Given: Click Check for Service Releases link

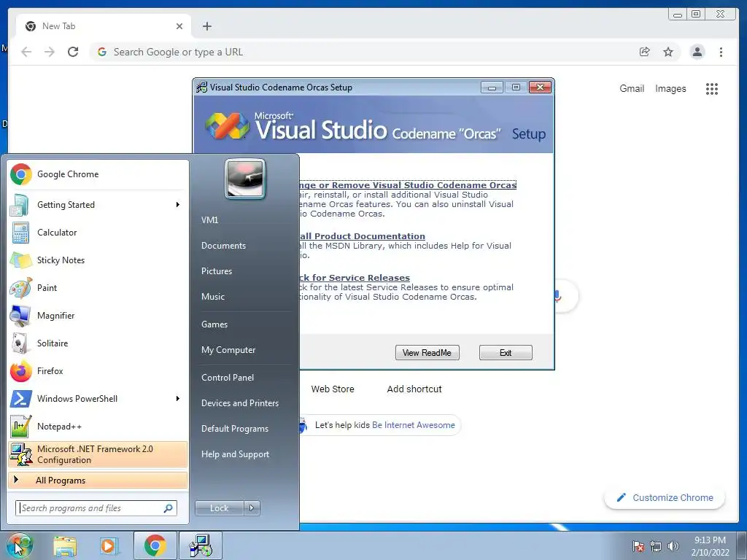Looking at the screenshot, I should pyautogui.click(x=355, y=278).
